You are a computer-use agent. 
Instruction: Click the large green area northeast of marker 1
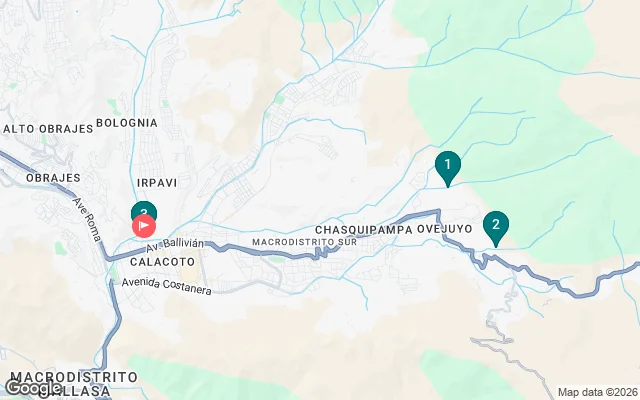pyautogui.click(x=531, y=102)
